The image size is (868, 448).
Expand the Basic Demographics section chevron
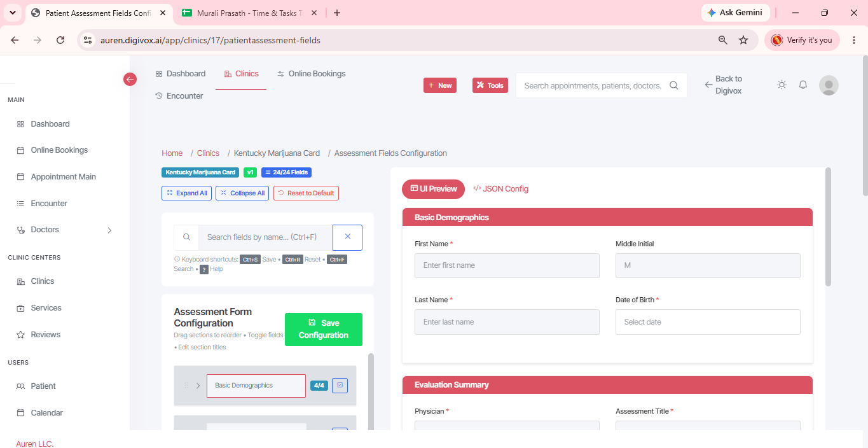pyautogui.click(x=198, y=386)
